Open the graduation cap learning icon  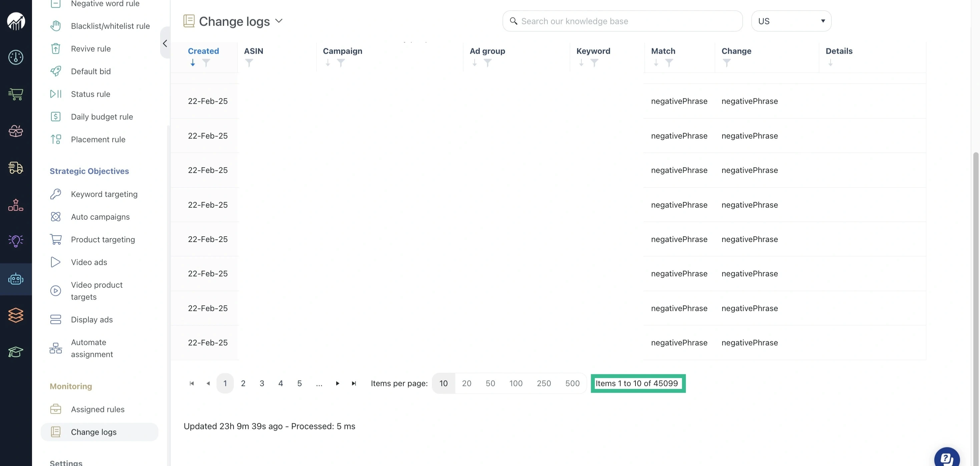(x=16, y=352)
